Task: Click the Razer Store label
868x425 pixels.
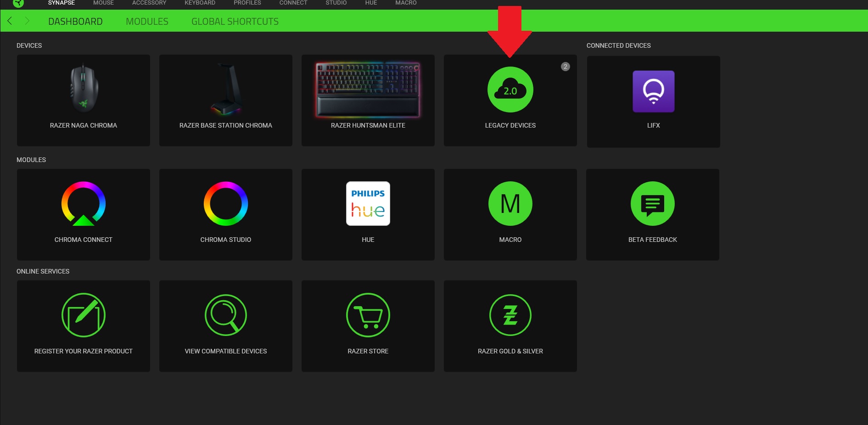Action: pos(368,351)
